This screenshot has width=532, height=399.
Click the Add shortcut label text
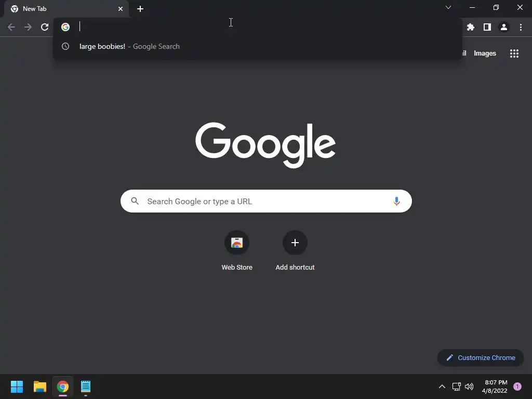(295, 268)
